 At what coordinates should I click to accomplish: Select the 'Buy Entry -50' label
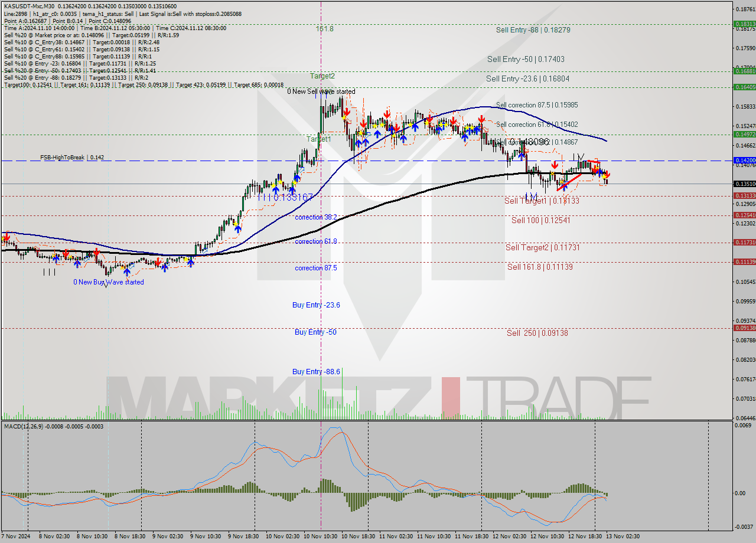coord(315,332)
